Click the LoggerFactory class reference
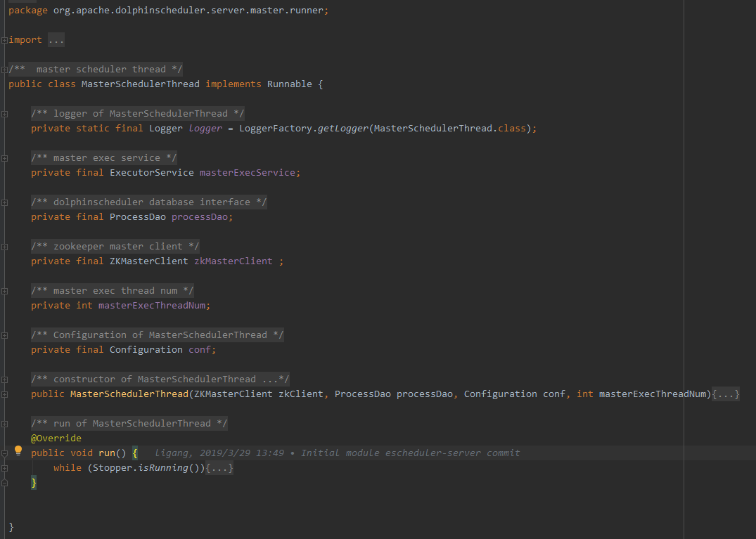Screen dimensions: 756x539 point(276,128)
